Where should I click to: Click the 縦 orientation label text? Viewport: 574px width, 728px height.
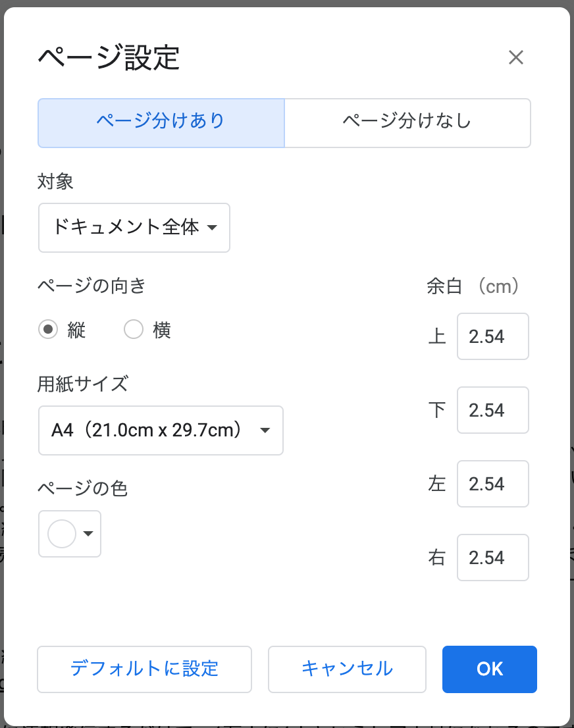coord(76,330)
